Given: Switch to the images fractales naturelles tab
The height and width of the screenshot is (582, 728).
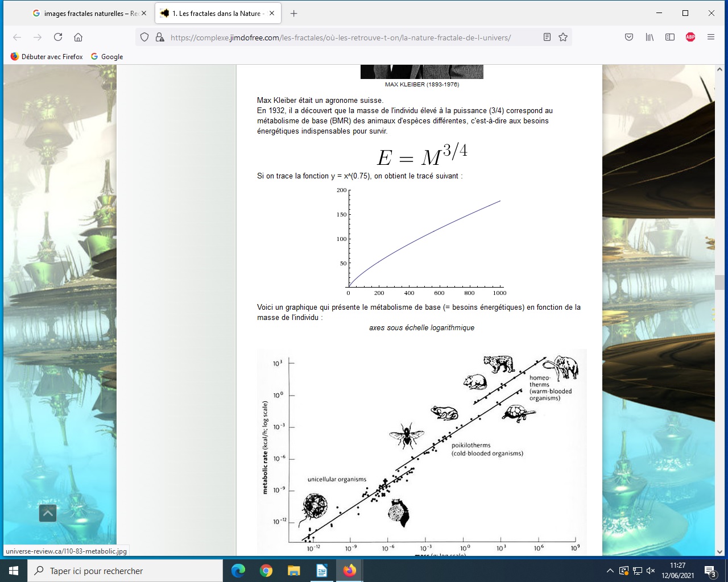Looking at the screenshot, I should coord(85,13).
